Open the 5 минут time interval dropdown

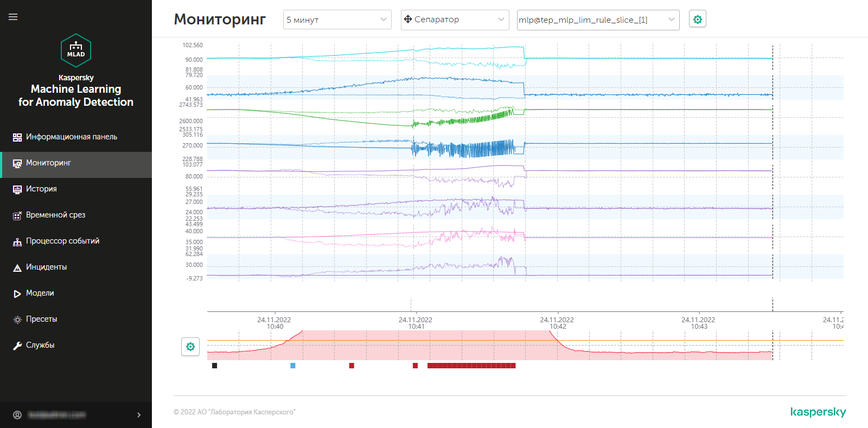click(x=337, y=20)
